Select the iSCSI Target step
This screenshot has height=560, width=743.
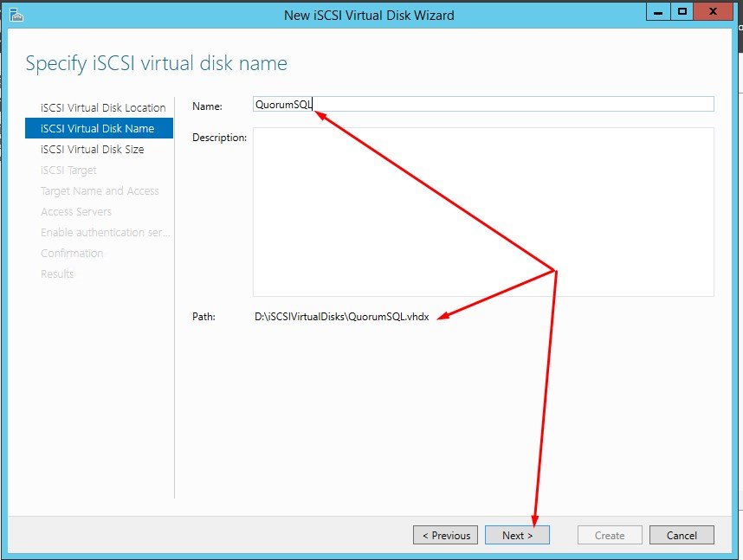pyautogui.click(x=68, y=171)
